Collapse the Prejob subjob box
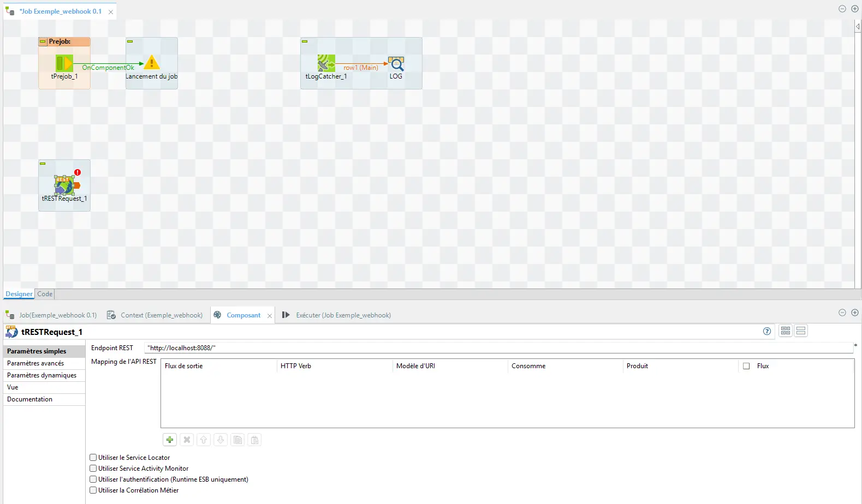 tap(43, 41)
